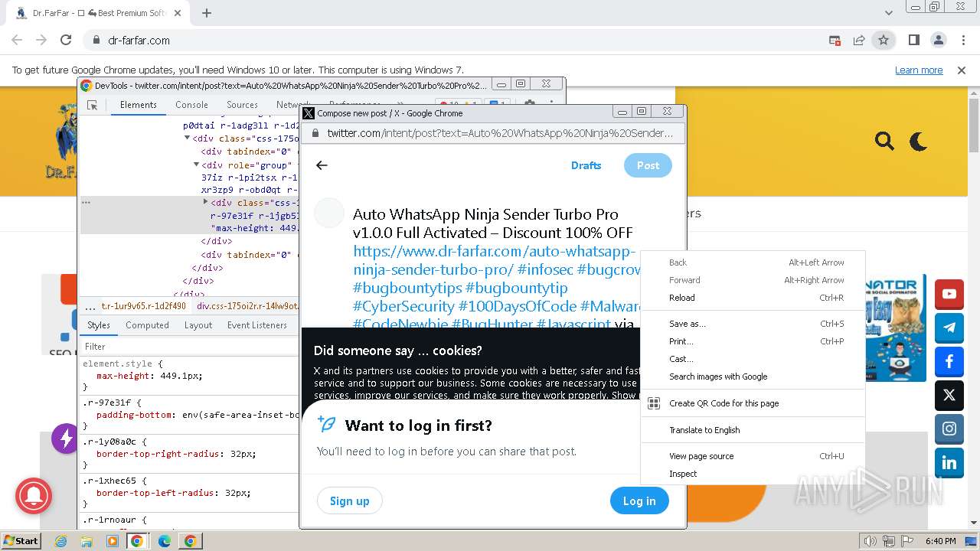Click the back arrow in the X compose window

(x=322, y=165)
